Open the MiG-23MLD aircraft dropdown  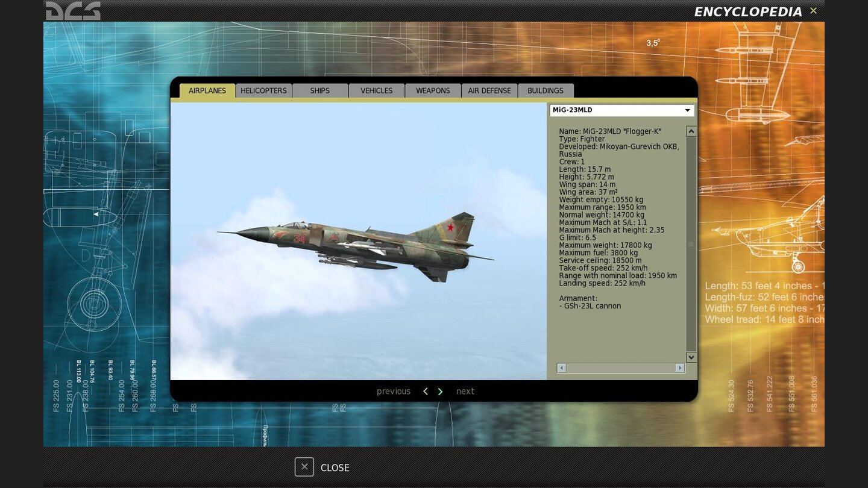click(621, 110)
